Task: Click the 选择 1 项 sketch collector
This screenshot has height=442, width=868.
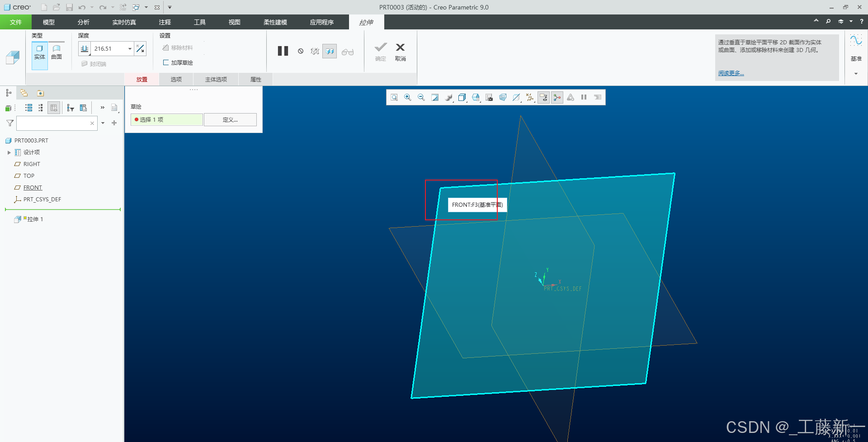Action: click(167, 119)
